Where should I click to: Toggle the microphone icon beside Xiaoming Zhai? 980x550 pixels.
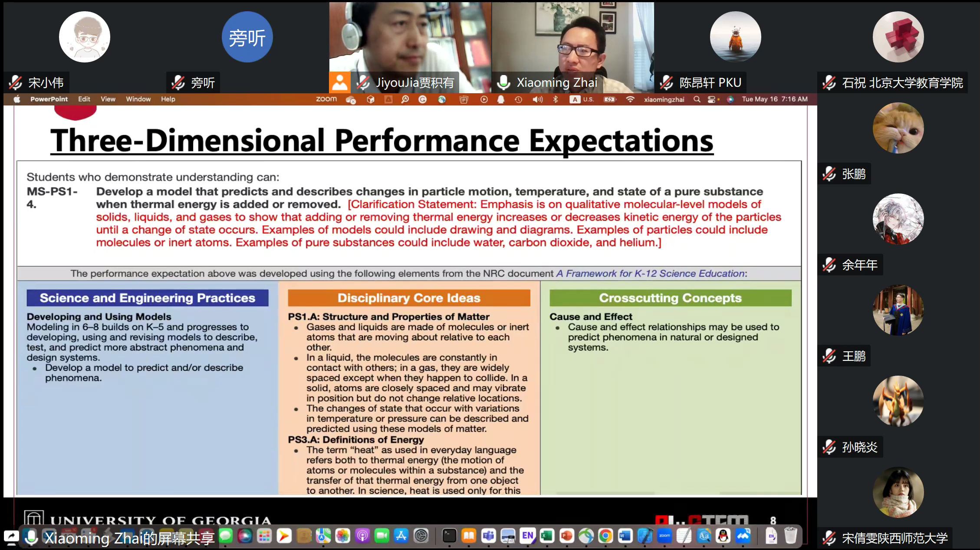point(503,82)
